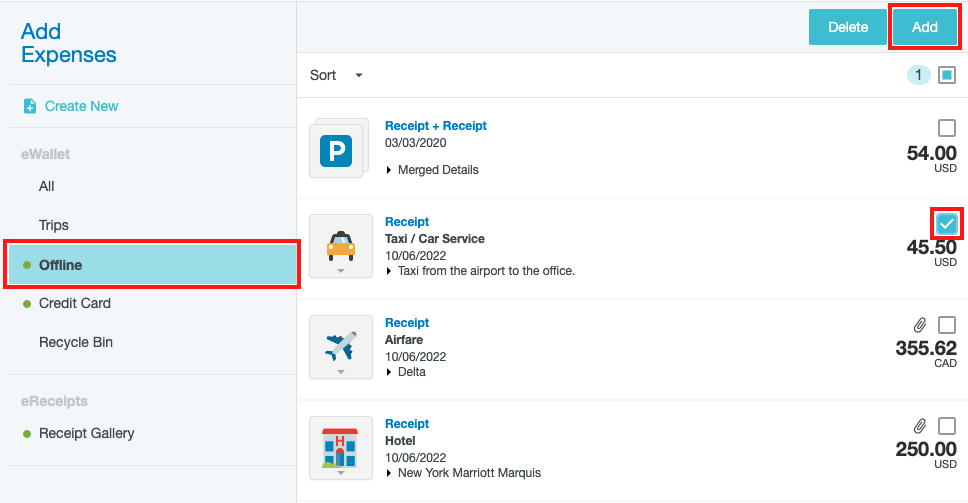
Task: Click the Hotel attachment paperclip icon
Action: tap(920, 426)
